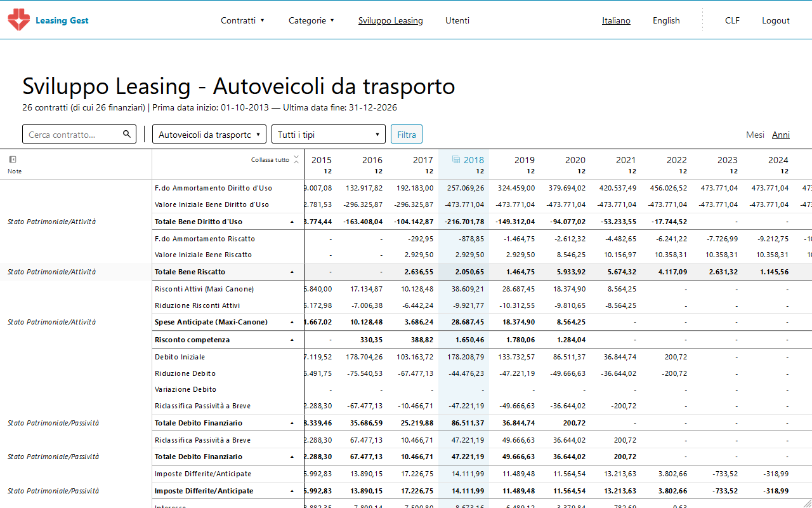Click the Riduzione Debito row label
Screen dimensions: 812x508
coord(185,373)
